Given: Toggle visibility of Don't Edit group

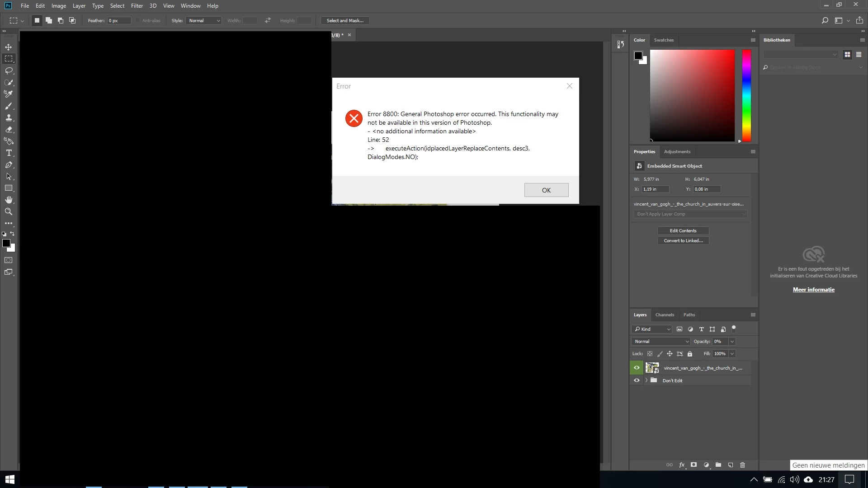Looking at the screenshot, I should pos(637,380).
